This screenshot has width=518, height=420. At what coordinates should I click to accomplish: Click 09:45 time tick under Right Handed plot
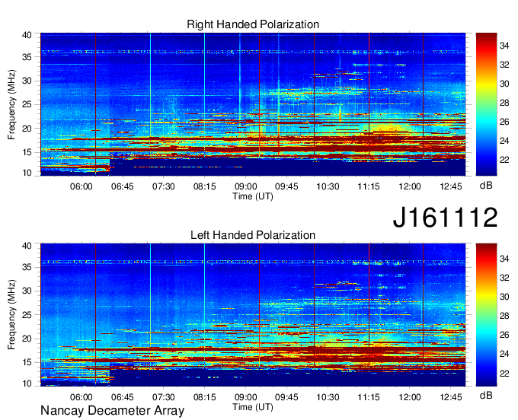tap(286, 186)
